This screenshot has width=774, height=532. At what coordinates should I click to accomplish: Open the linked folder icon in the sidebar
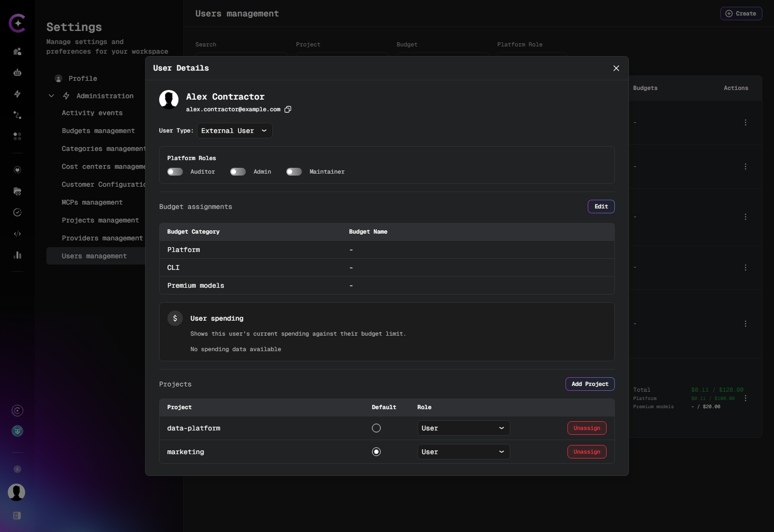[17, 191]
